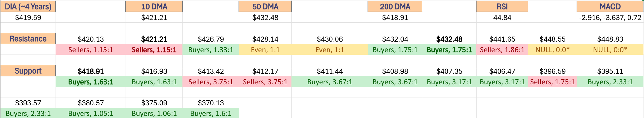Click the red Sellers, 1.86:1 cell

tap(502, 50)
